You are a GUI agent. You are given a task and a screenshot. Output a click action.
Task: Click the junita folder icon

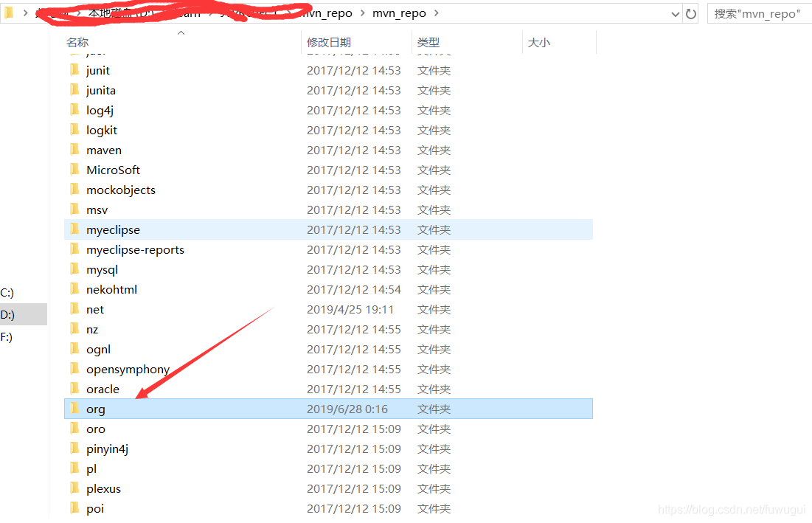(x=74, y=90)
